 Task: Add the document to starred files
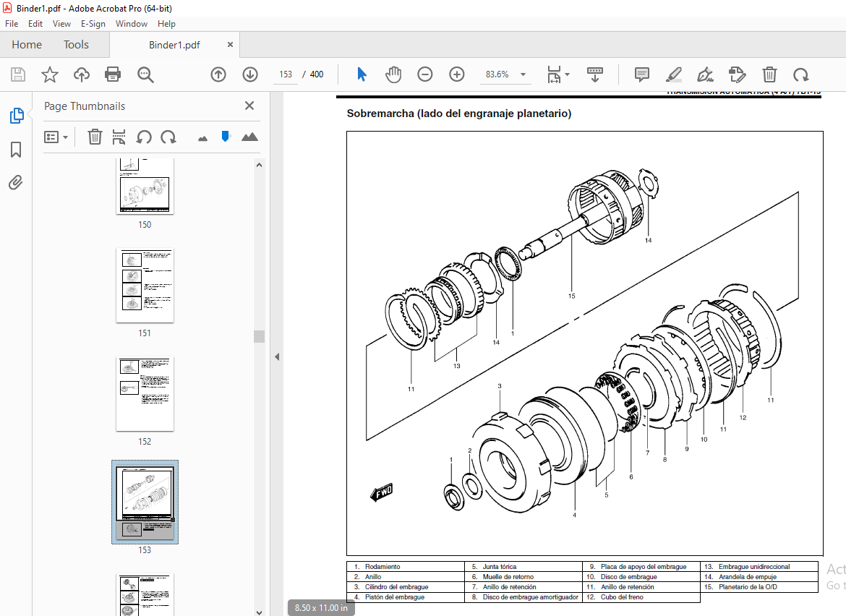[50, 74]
